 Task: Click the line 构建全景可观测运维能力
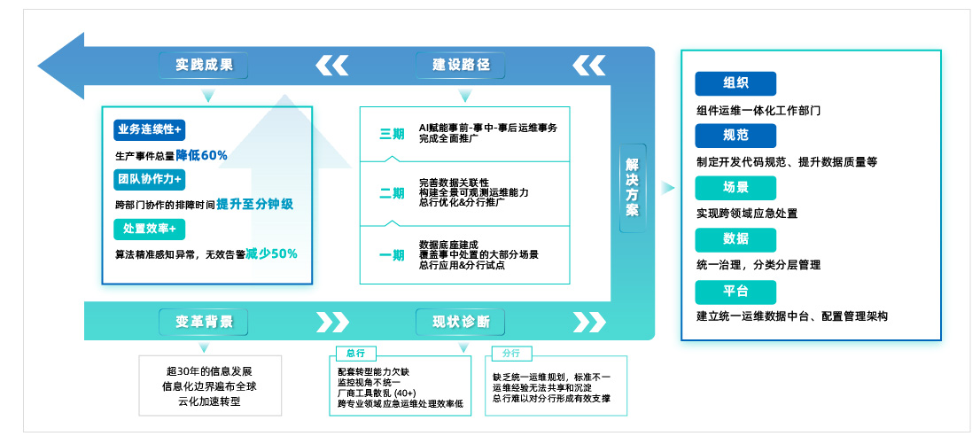(474, 192)
